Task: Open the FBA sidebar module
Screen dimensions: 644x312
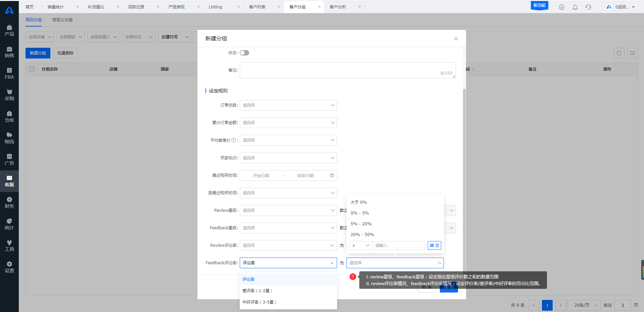Action: pyautogui.click(x=9, y=74)
